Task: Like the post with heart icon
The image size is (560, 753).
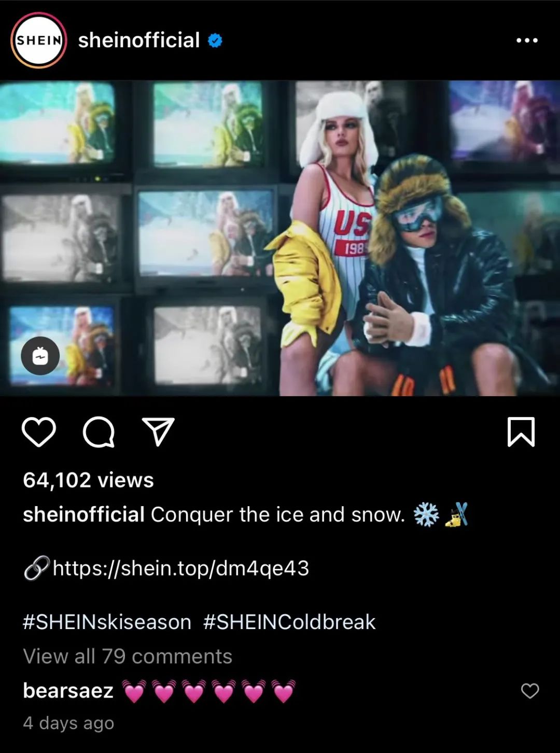Action: (39, 432)
